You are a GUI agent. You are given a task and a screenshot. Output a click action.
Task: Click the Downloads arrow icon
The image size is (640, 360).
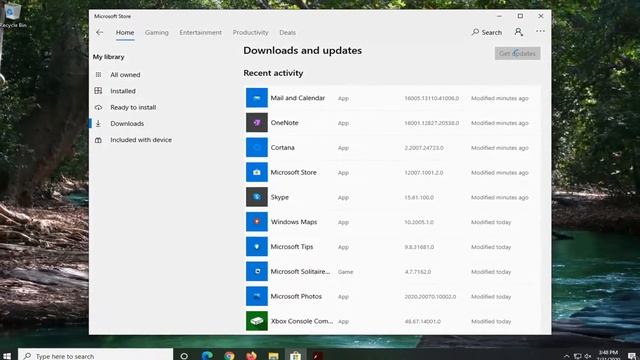(x=98, y=123)
